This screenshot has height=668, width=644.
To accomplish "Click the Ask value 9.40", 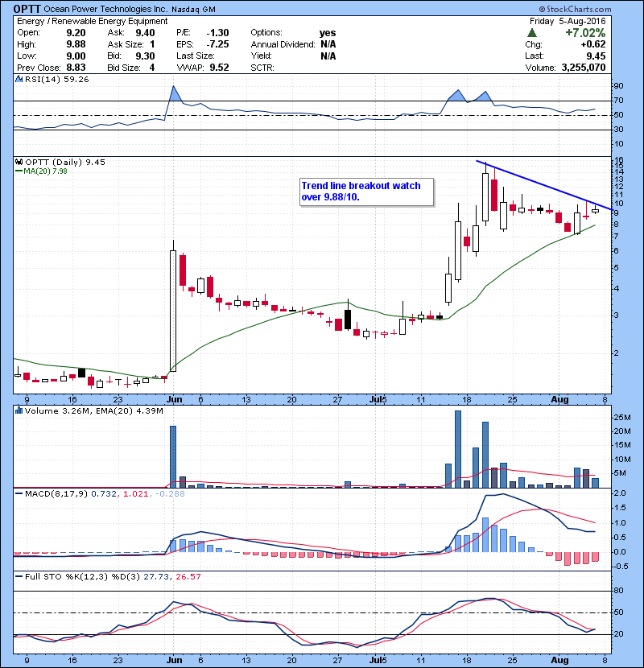I will 145,33.
